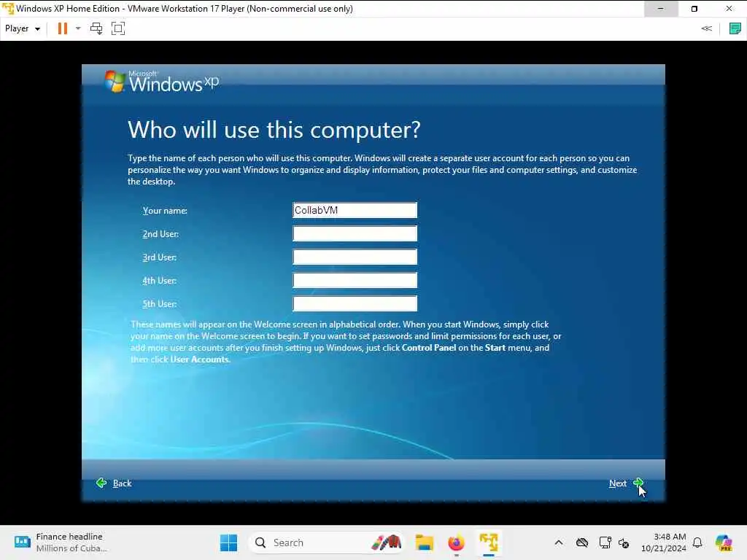Pause the virtual machine
Image resolution: width=747 pixels, height=560 pixels.
[x=63, y=28]
